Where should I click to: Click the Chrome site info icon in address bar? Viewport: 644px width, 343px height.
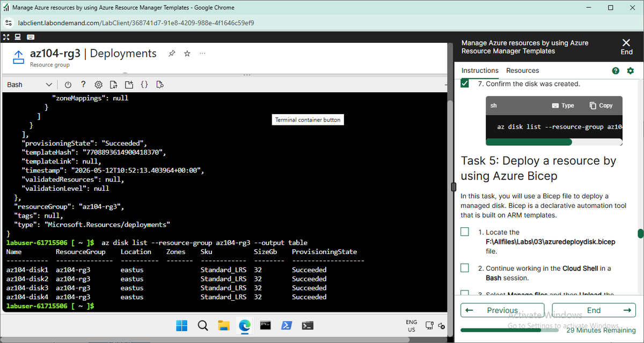coord(9,23)
